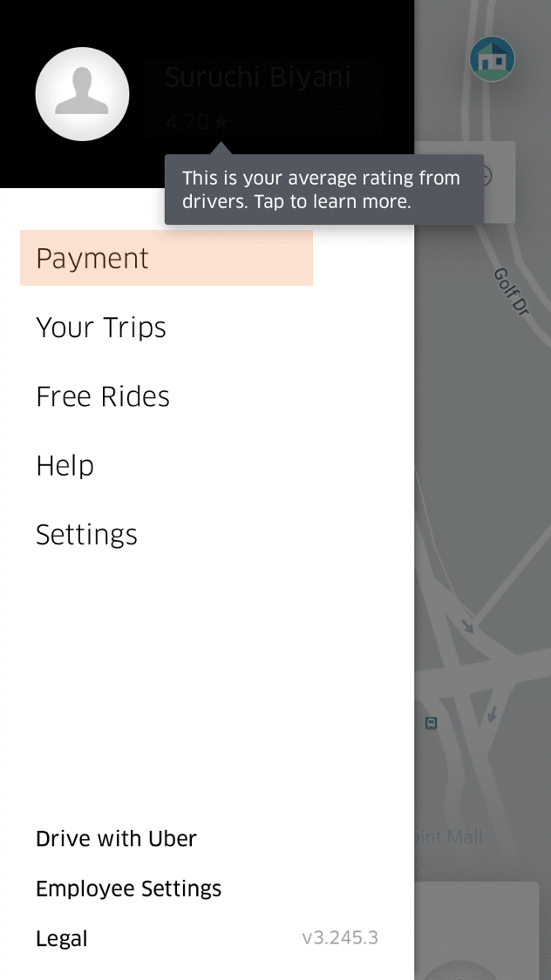Click Drive with Uber
The width and height of the screenshot is (551, 980).
click(116, 839)
